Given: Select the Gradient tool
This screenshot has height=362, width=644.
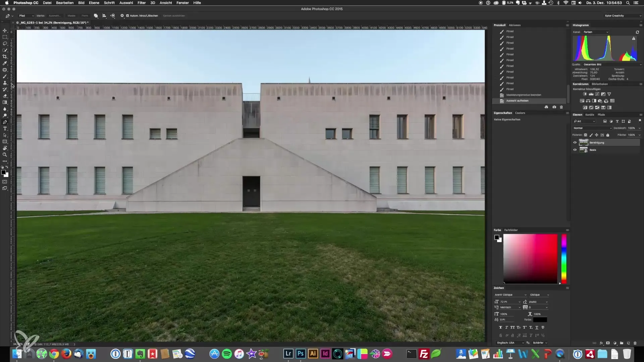Looking at the screenshot, I should (5, 102).
